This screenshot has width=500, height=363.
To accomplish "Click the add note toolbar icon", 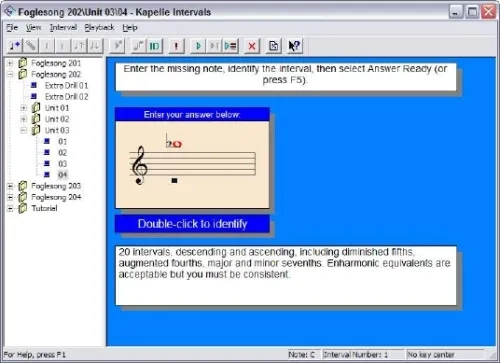I will click(15, 46).
